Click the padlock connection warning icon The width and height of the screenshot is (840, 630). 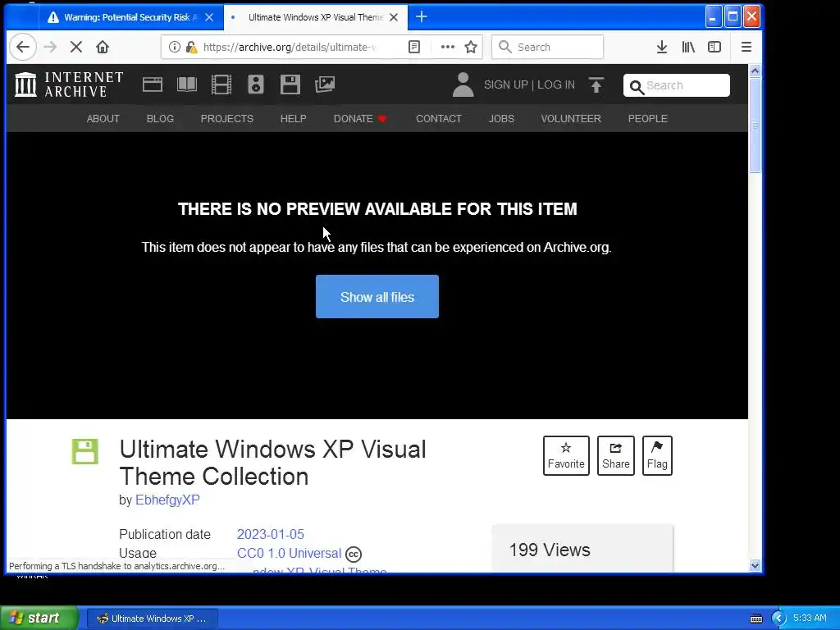coord(190,47)
